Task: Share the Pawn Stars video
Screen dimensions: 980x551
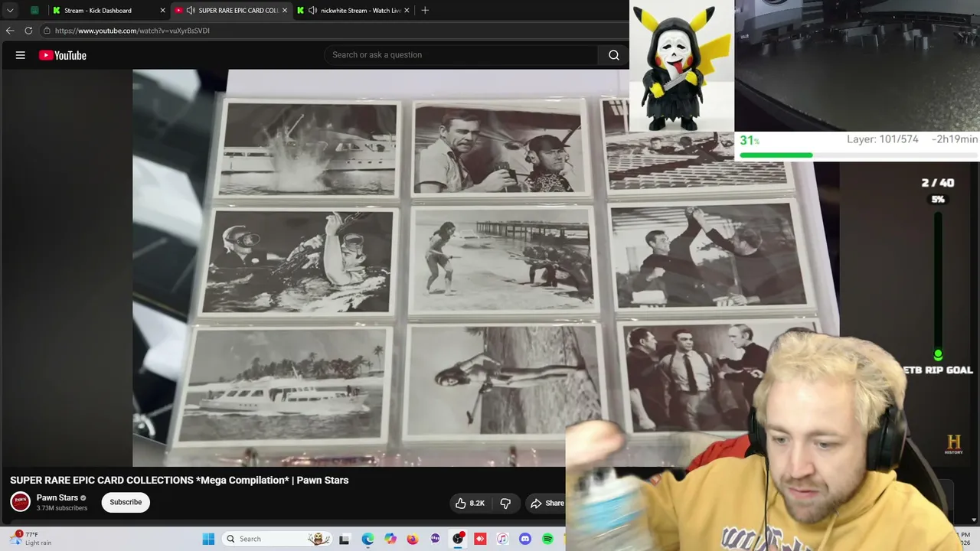Action: (x=547, y=503)
